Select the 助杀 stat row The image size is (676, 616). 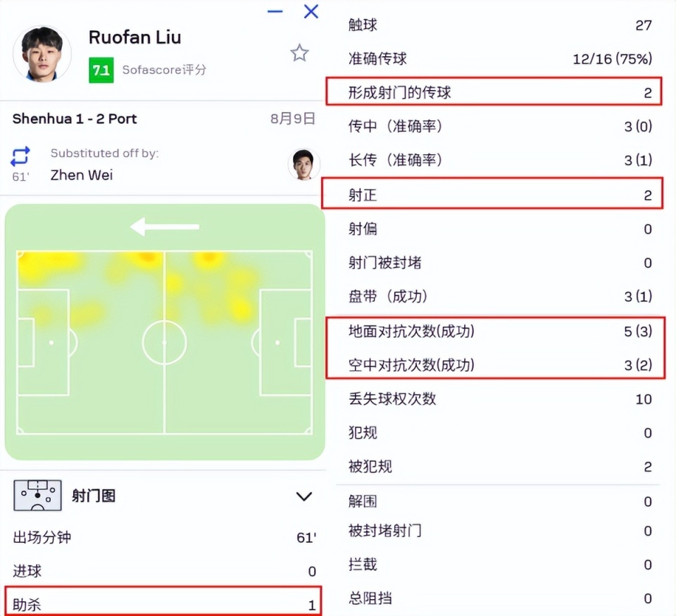pyautogui.click(x=163, y=604)
